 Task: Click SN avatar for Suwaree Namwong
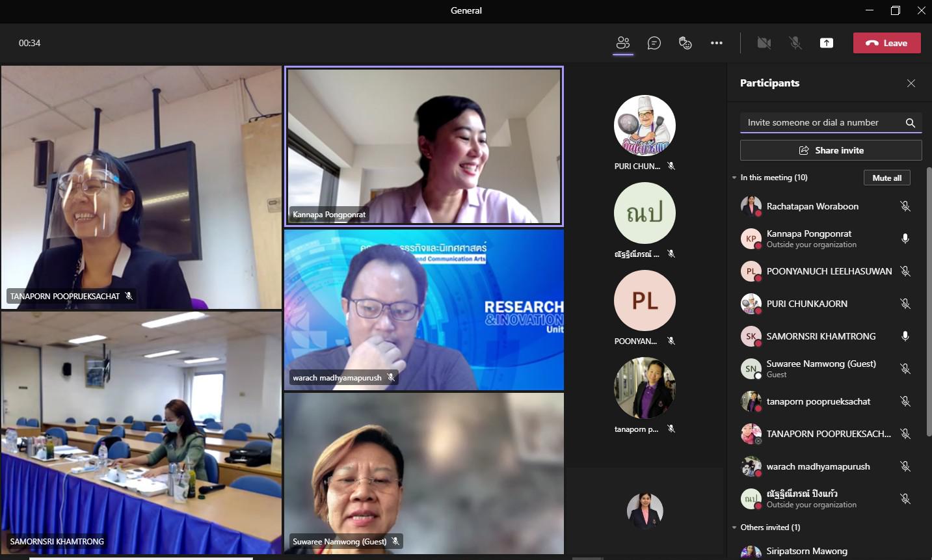coord(751,369)
